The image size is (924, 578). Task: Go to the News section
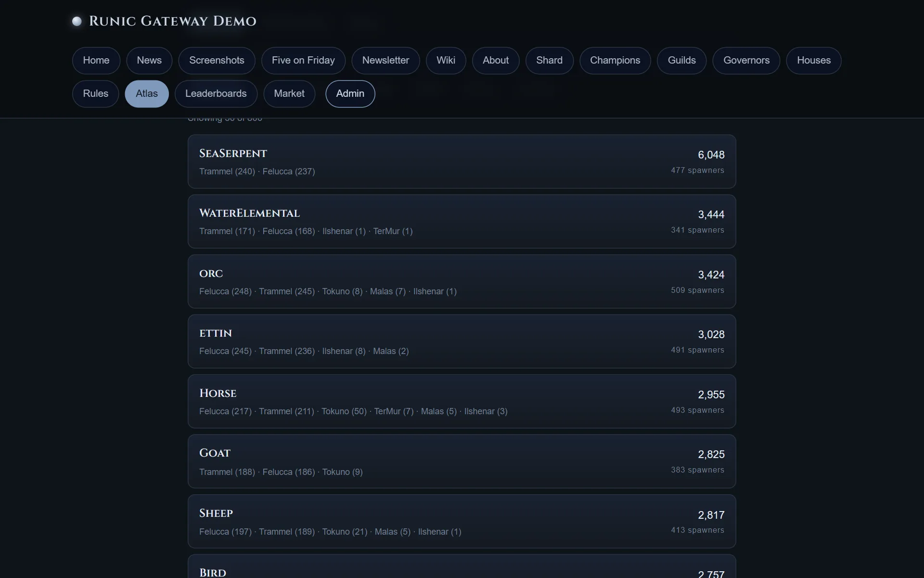click(x=149, y=61)
